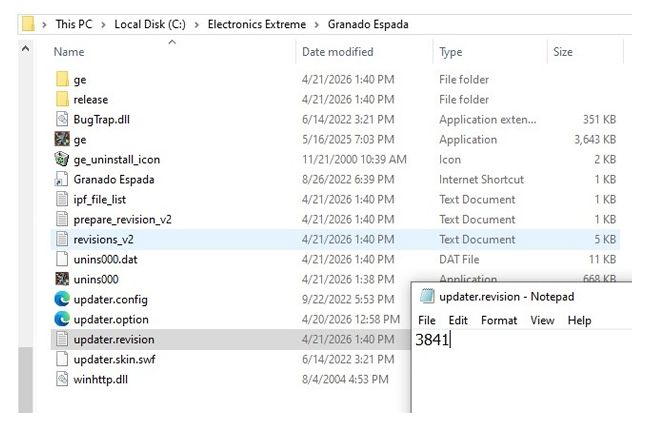Open the Notepad View menu
The height and width of the screenshot is (423, 647).
[x=542, y=320]
